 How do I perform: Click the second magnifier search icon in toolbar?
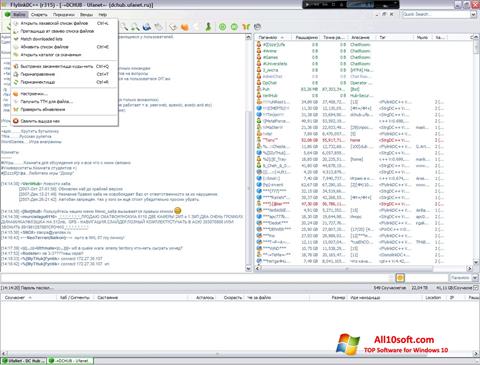point(135,27)
